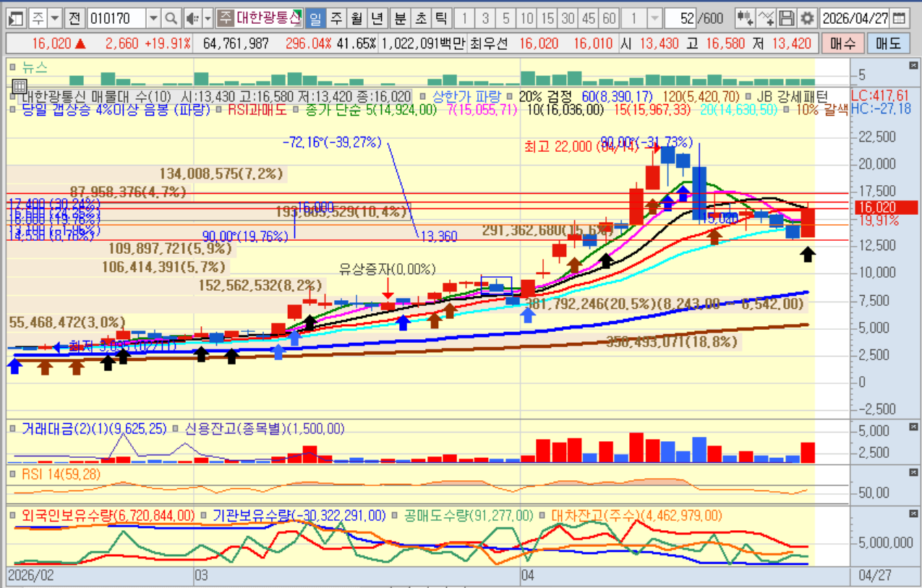The width and height of the screenshot is (922, 588).
Task: Click the 매도 sell button
Action: tap(888, 43)
